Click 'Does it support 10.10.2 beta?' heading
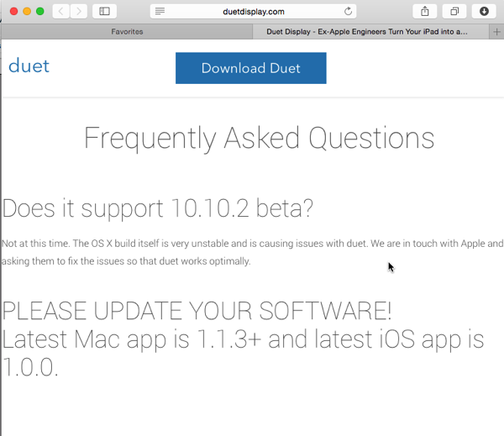This screenshot has height=436, width=504. click(x=158, y=209)
